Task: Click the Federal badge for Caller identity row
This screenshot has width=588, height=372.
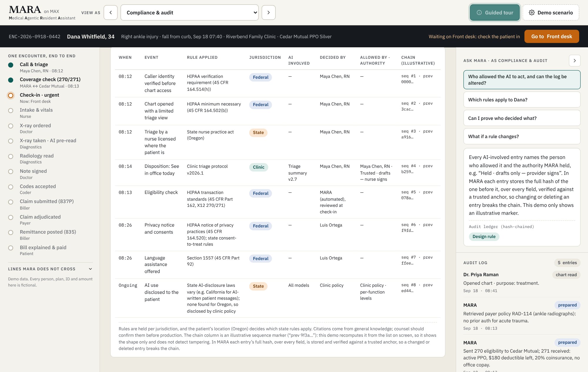Action: click(260, 77)
